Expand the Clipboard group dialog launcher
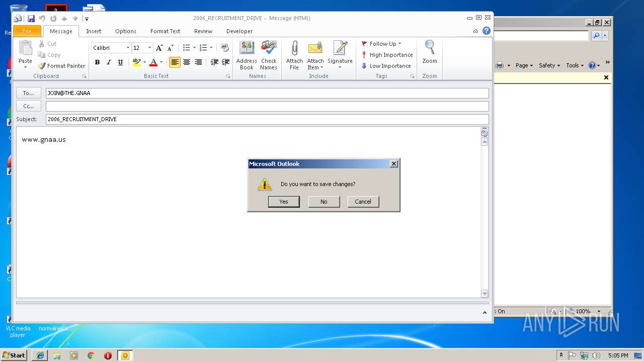The width and height of the screenshot is (644, 362). [85, 76]
